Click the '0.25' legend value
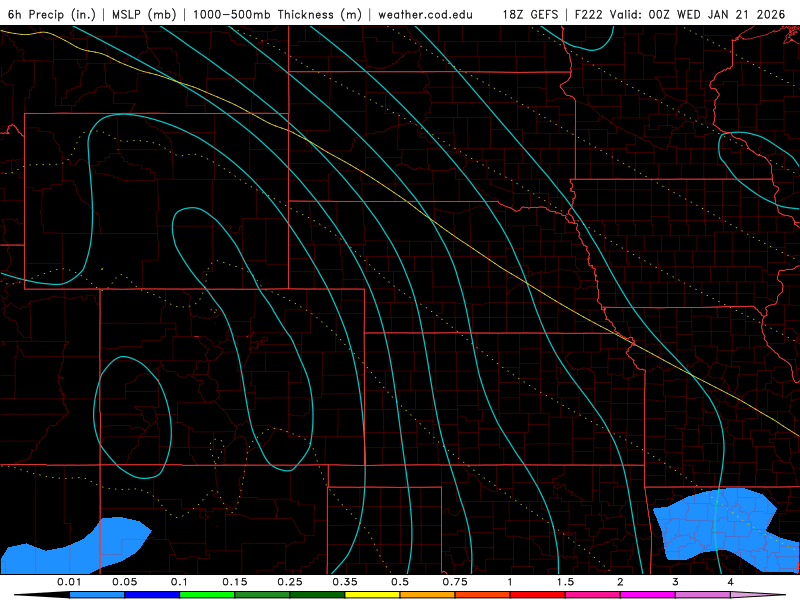Screen dimensions: 800x600 [x=290, y=582]
